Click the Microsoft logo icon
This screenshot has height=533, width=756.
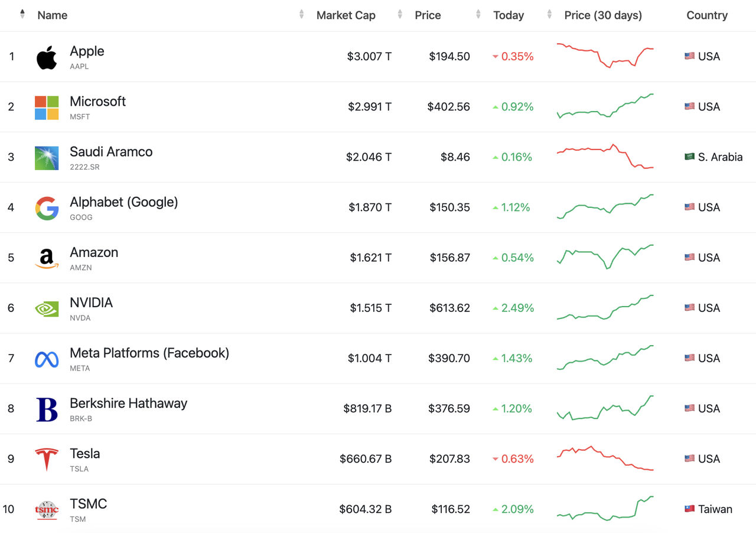point(47,108)
